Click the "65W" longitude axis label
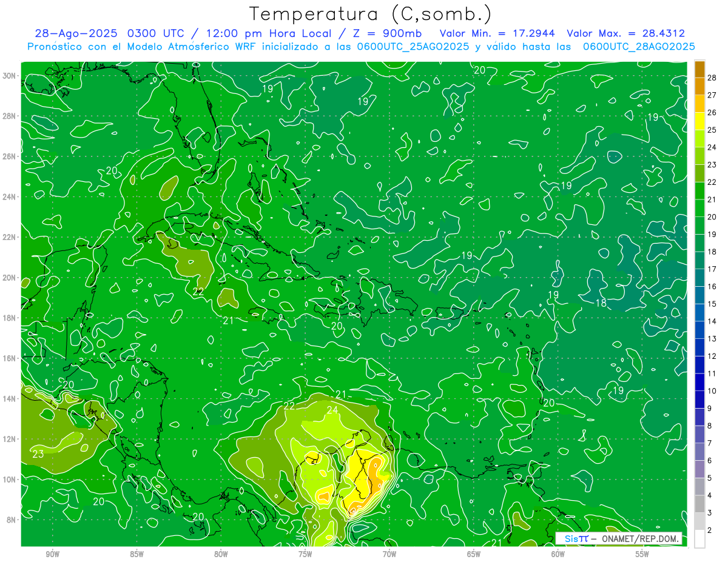The height and width of the screenshot is (562, 728). click(474, 554)
